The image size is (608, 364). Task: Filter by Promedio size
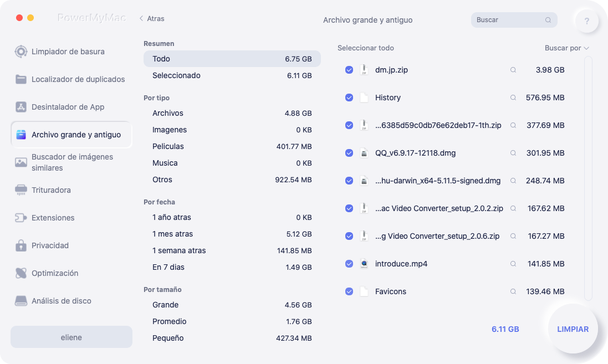point(232,322)
